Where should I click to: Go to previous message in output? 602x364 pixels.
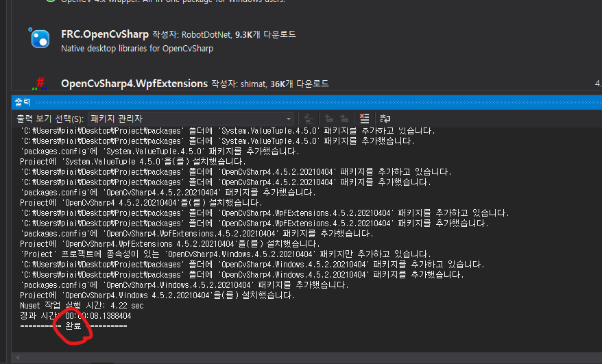click(329, 119)
